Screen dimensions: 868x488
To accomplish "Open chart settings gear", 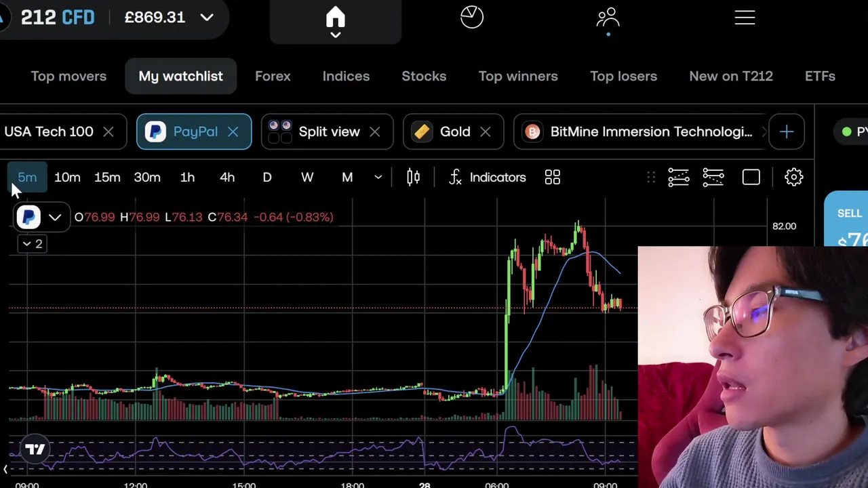I will pyautogui.click(x=793, y=178).
